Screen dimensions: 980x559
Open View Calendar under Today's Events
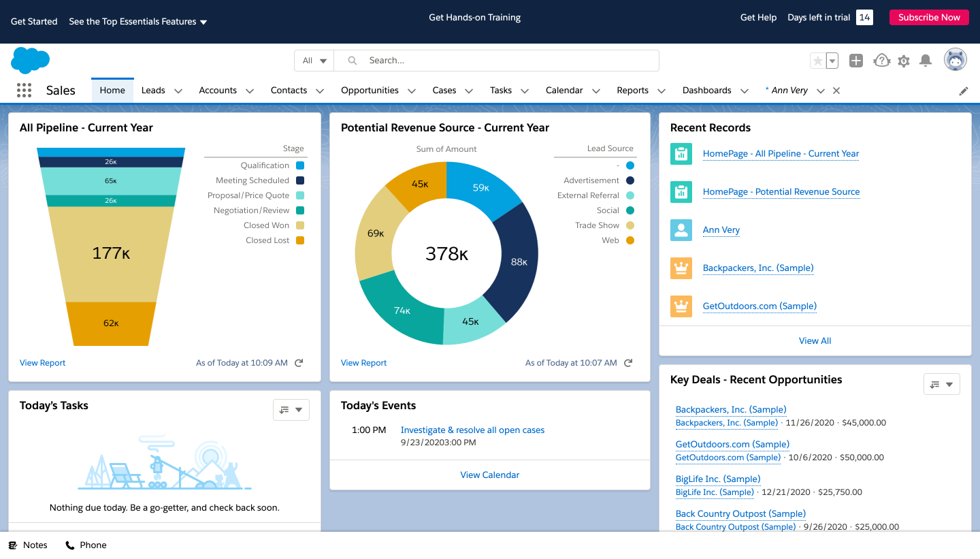point(489,475)
